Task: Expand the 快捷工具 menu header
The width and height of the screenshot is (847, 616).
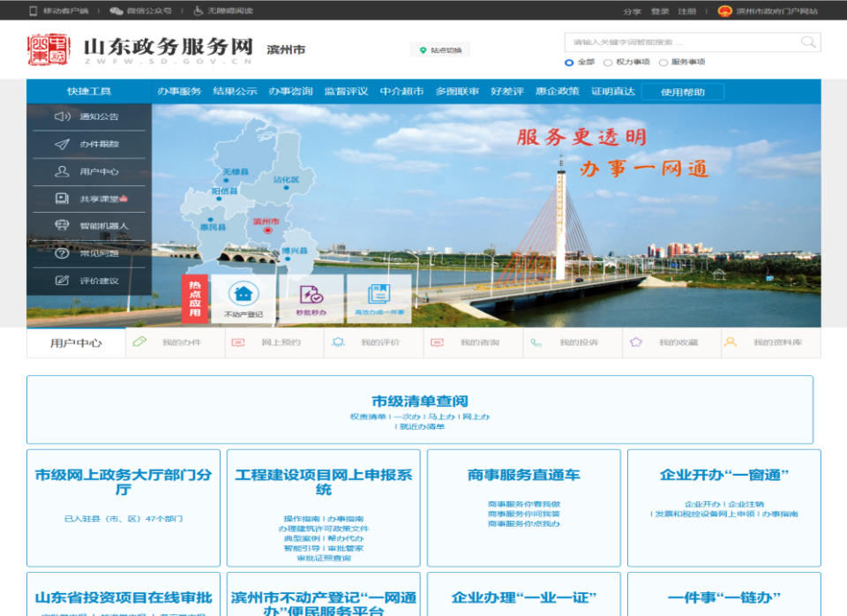Action: (x=89, y=92)
